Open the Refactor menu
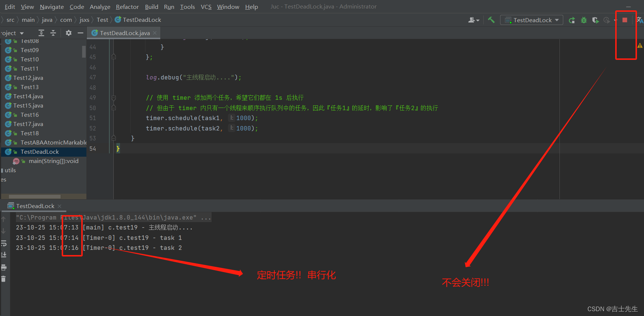This screenshot has height=316, width=644. 127,7
